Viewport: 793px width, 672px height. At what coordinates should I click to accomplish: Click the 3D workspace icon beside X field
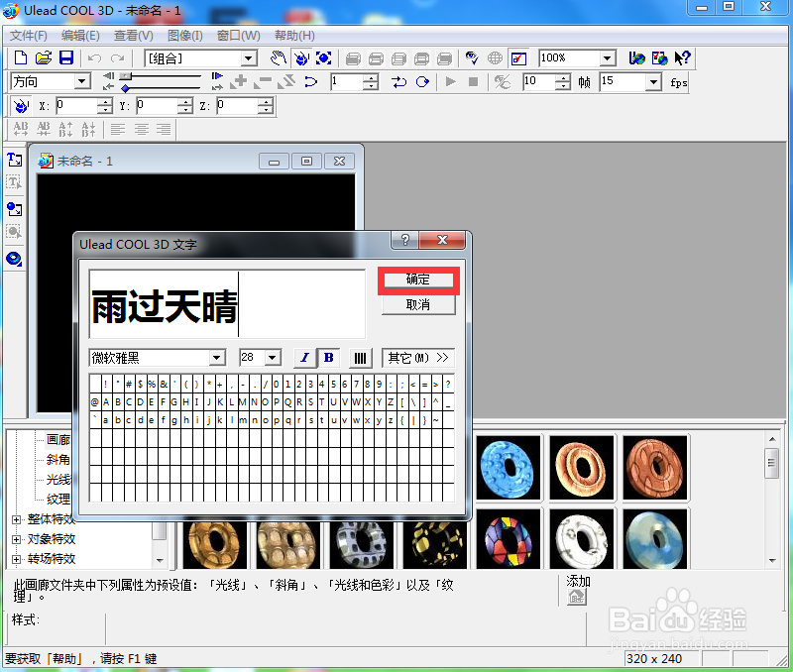coord(21,106)
